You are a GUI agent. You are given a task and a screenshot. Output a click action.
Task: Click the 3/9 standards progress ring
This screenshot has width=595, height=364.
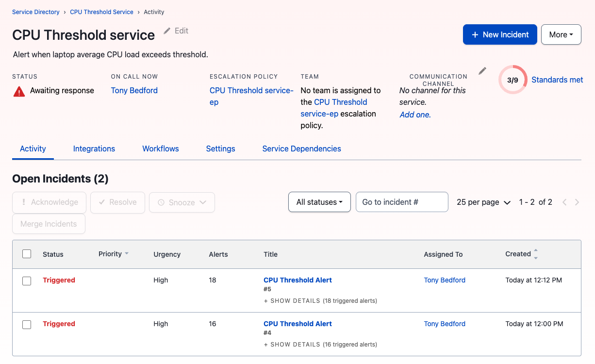(512, 80)
